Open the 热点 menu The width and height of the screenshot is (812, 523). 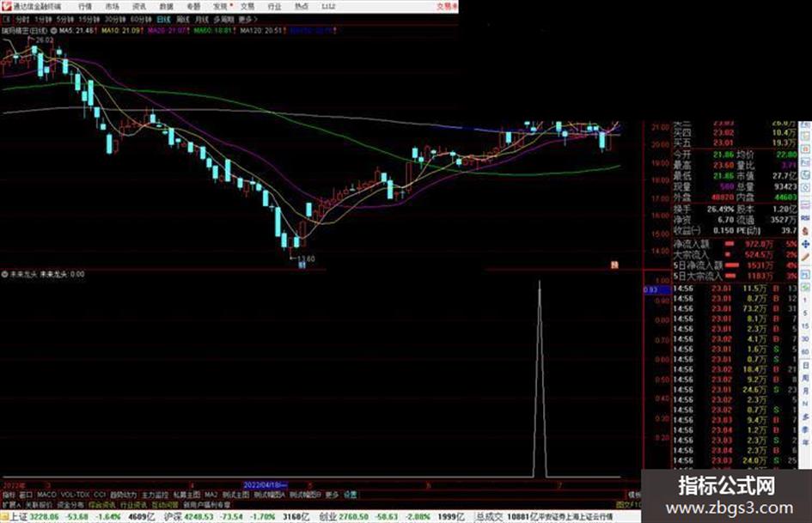click(302, 7)
